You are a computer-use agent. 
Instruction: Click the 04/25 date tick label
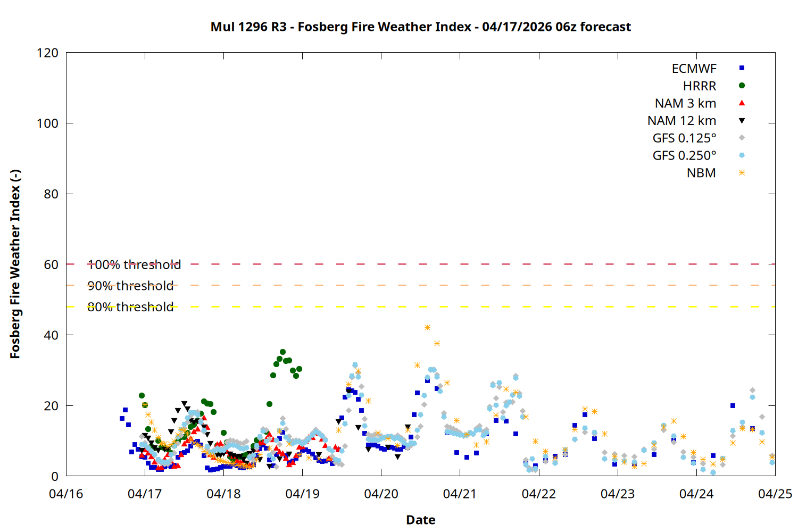pos(775,494)
